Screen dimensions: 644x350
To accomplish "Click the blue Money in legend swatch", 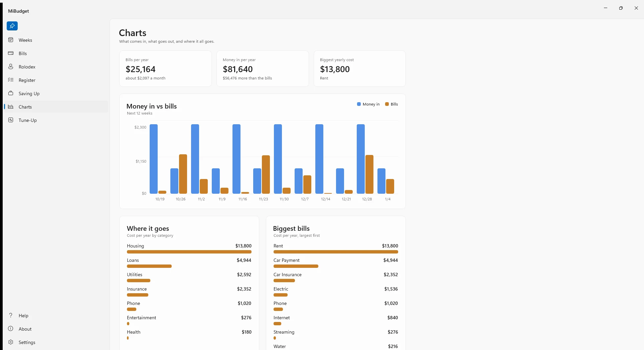I will [x=359, y=104].
